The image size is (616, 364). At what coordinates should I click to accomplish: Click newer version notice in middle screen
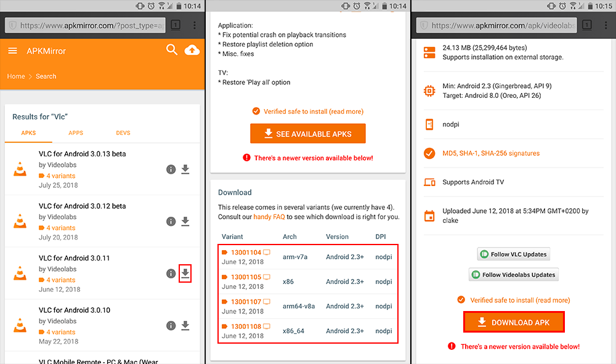click(x=314, y=158)
